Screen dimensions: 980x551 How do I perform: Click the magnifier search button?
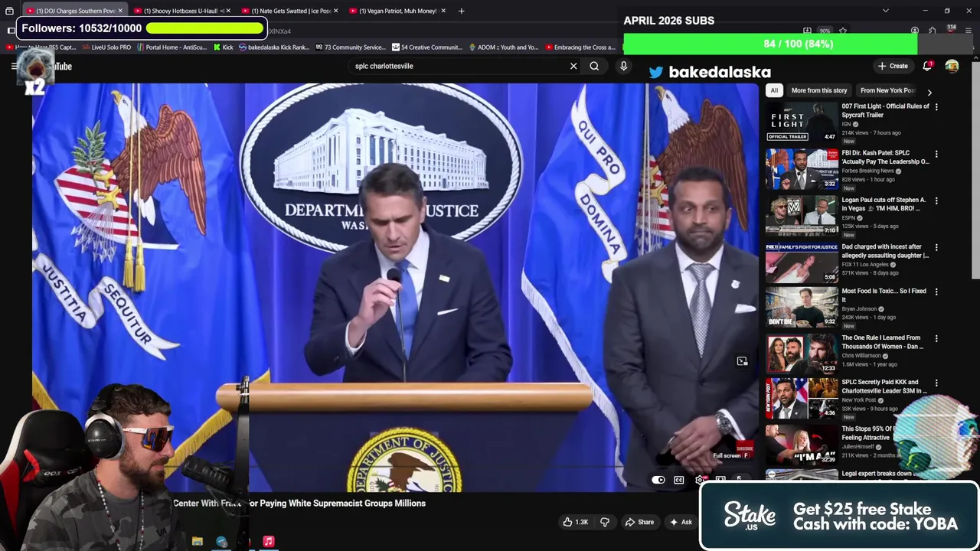(x=594, y=66)
